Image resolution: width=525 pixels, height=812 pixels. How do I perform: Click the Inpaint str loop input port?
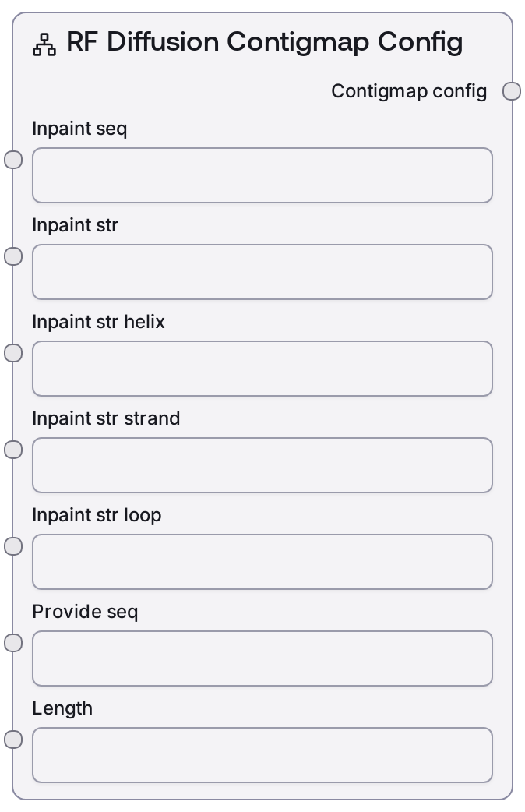(13, 546)
